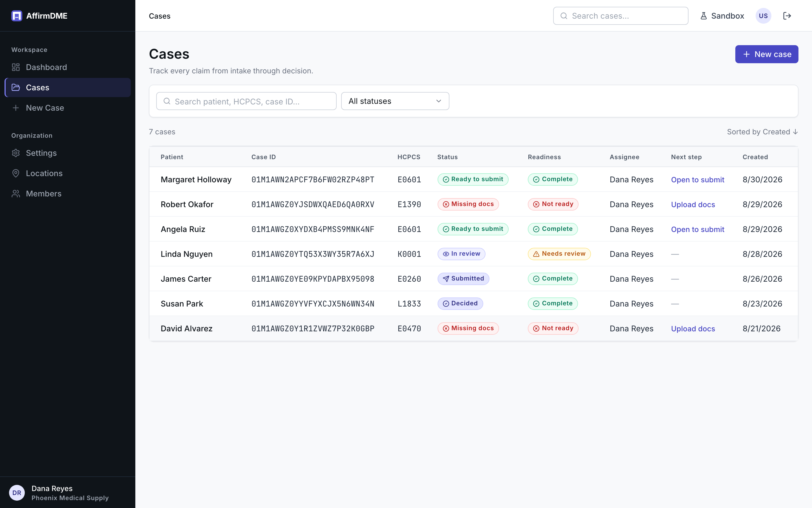Open Members page
Viewport: 812px width, 508px height.
pyautogui.click(x=67, y=194)
